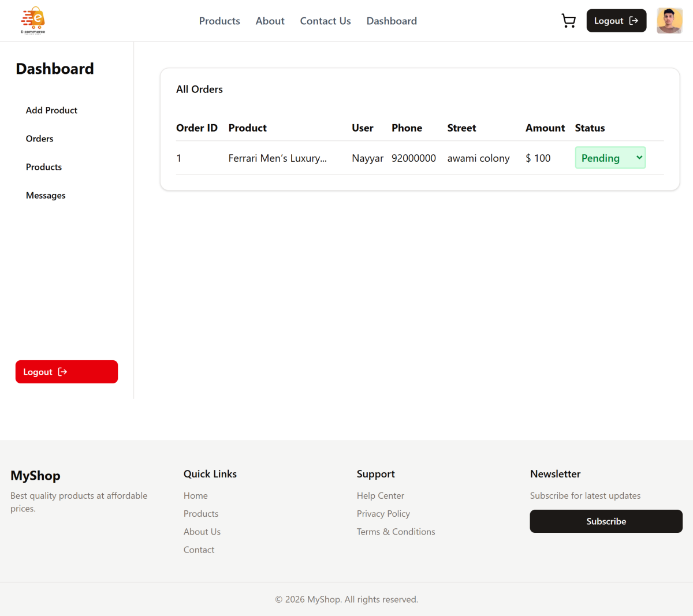
Task: Open the Pending status dropdown
Action: click(x=610, y=158)
